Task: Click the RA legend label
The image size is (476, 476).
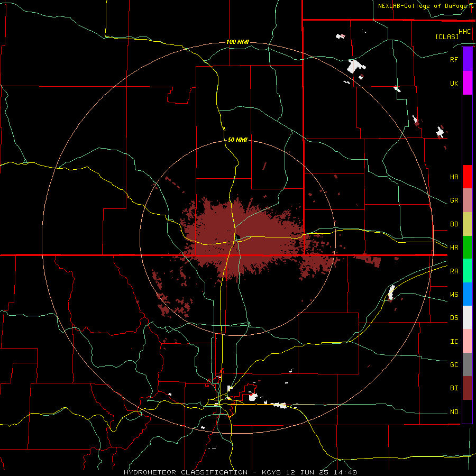Action: [x=454, y=271]
